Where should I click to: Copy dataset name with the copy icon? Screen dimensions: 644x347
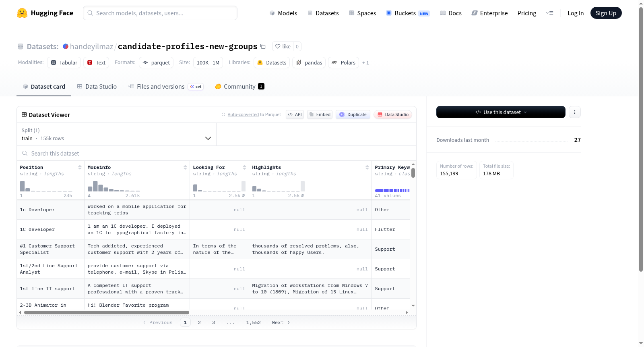coord(263,46)
